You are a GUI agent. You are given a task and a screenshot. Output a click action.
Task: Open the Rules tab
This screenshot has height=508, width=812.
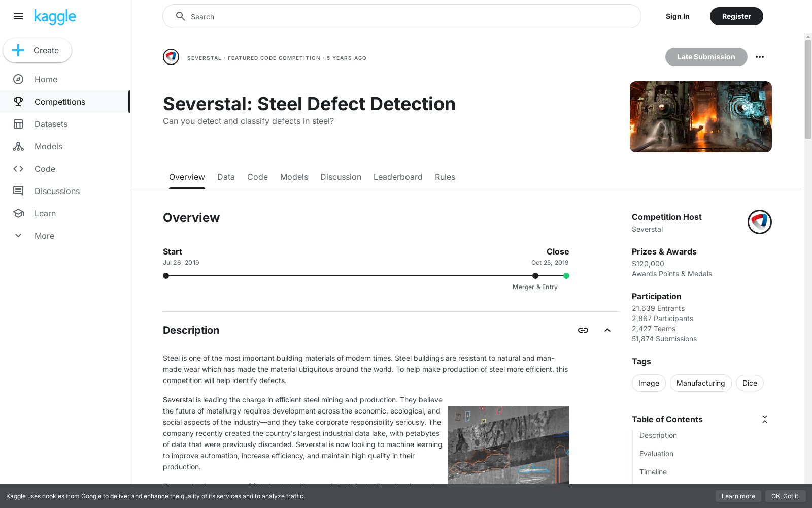pos(445,177)
